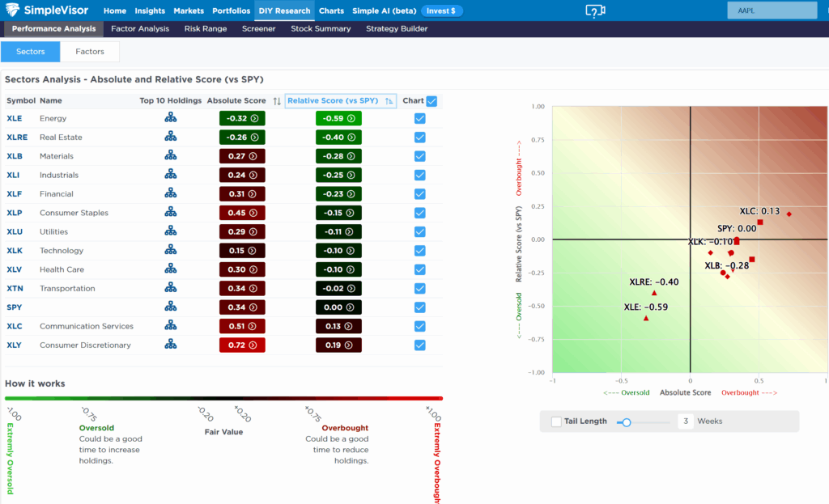This screenshot has height=504, width=829.
Task: Open the XLC symbol link
Action: [x=15, y=326]
